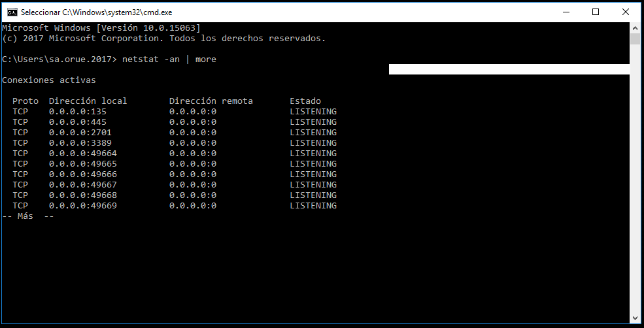Click the 'Proto' column header
644x328 pixels.
click(25, 101)
